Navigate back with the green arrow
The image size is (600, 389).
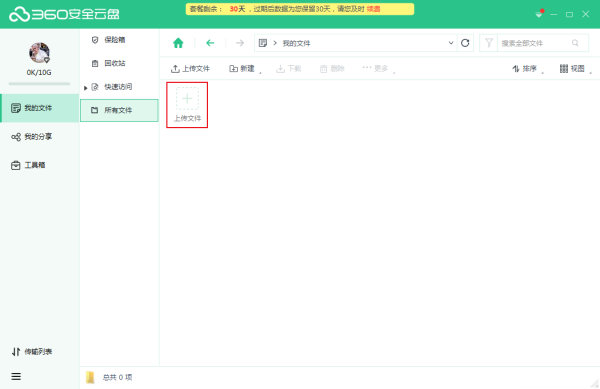(210, 43)
